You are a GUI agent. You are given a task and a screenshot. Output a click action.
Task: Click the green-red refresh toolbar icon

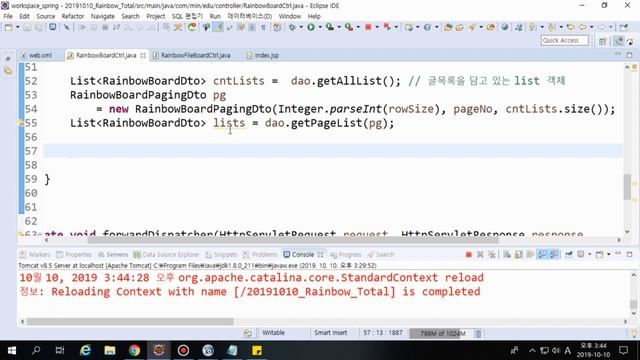192,27
